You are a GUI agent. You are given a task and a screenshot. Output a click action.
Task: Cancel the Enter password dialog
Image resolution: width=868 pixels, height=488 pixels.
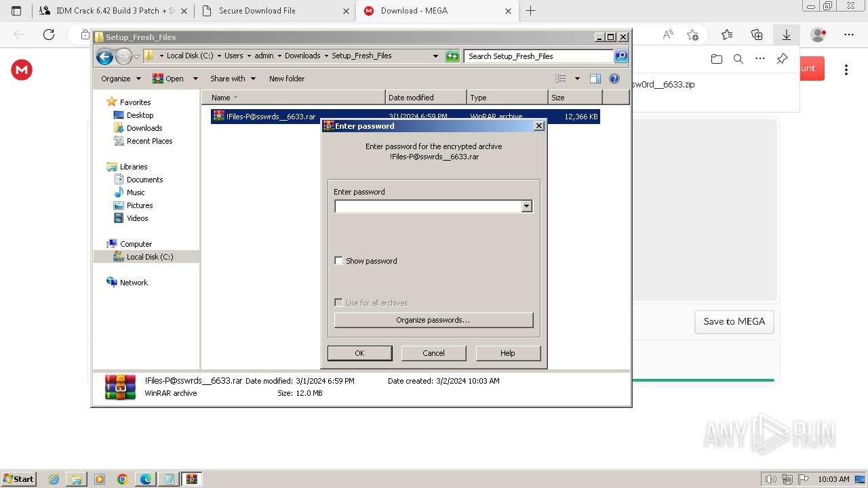[x=433, y=353]
